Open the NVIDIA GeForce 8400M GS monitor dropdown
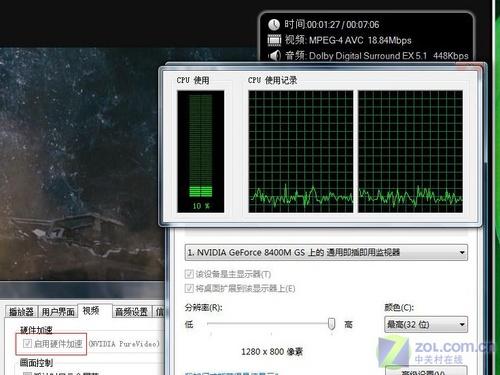This screenshot has width=500, height=375. point(326,252)
